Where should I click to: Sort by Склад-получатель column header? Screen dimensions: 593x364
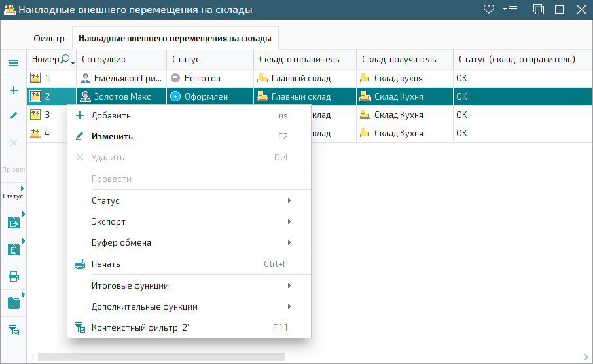click(399, 59)
